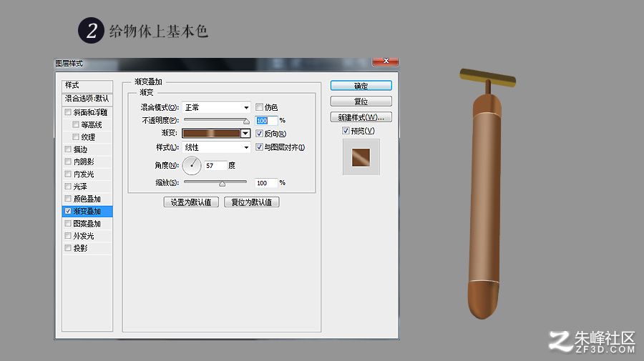This screenshot has width=644, height=361.
Task: Select 混合选项:默认 in left list
Action: (x=87, y=99)
